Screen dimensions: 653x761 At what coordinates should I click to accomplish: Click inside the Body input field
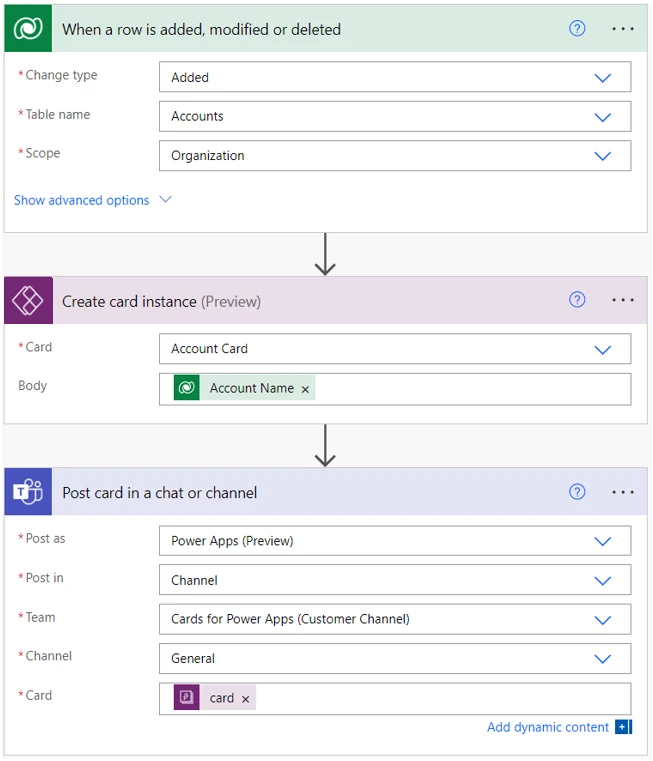point(470,389)
